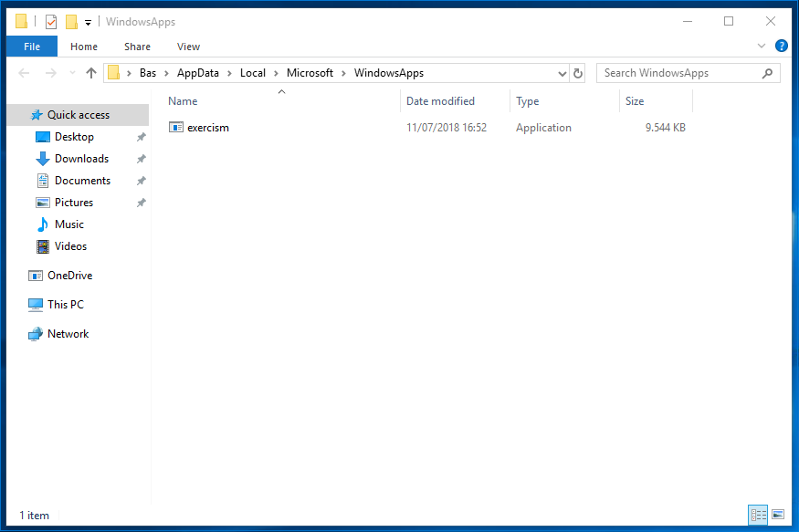The image size is (799, 532).
Task: Switch to the View ribbon tab
Action: [x=188, y=47]
